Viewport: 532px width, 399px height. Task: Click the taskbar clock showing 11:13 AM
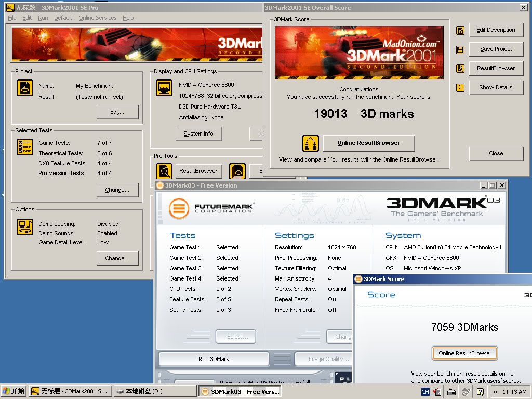pos(514,392)
